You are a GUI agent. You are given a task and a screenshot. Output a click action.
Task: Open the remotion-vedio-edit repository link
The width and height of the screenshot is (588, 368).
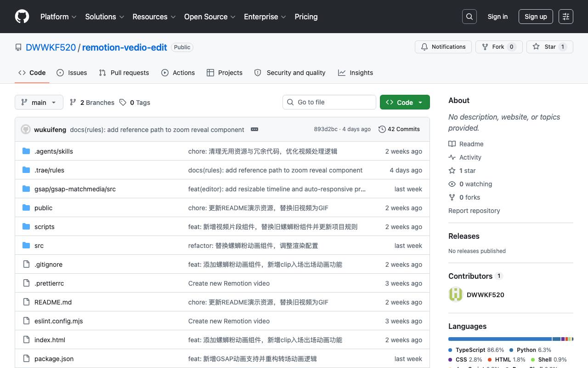click(x=124, y=47)
